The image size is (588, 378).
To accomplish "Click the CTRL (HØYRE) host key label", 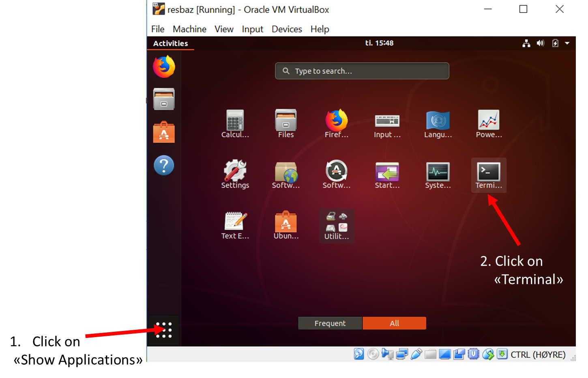I will pyautogui.click(x=538, y=355).
